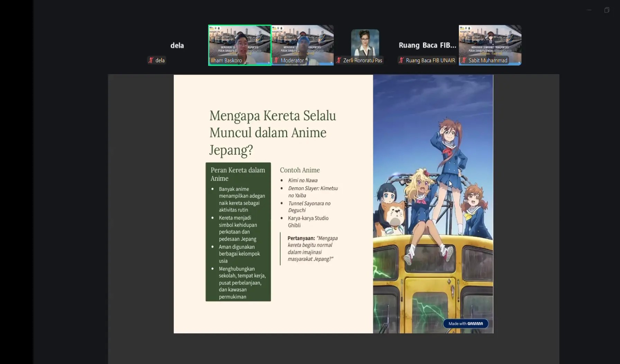The width and height of the screenshot is (620, 364).
Task: Click the "Karya-karya Studio Ghibli" bullet
Action: click(308, 222)
